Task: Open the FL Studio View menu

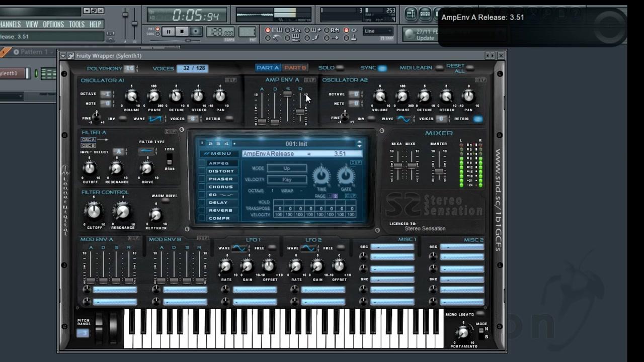Action: pyautogui.click(x=32, y=24)
